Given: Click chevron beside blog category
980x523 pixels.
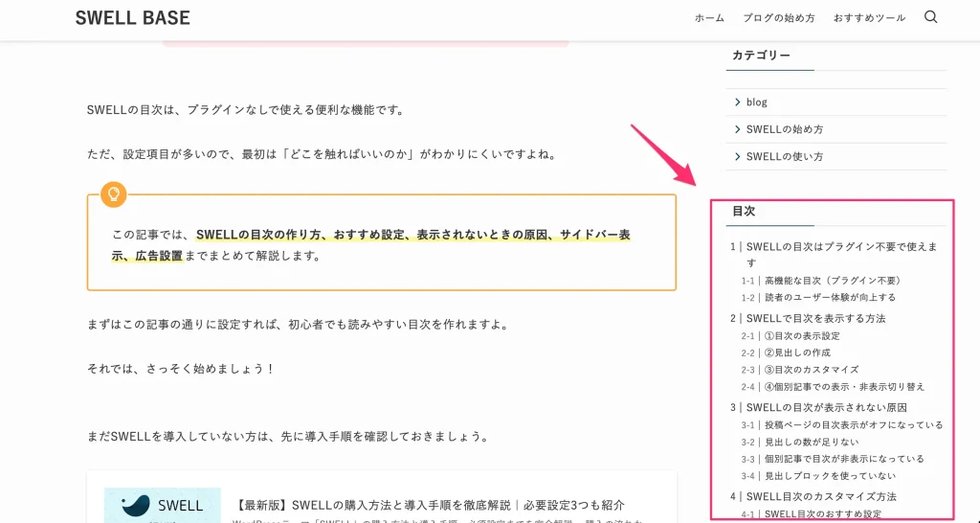Looking at the screenshot, I should pos(738,102).
